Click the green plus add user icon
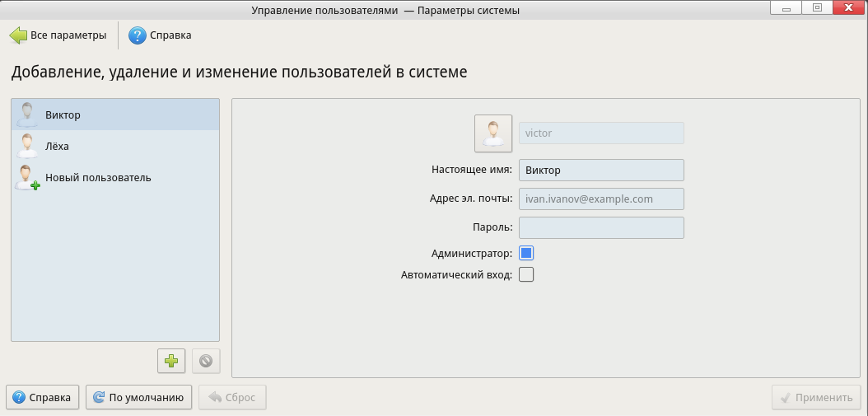Image resolution: width=868 pixels, height=416 pixels. click(x=171, y=360)
